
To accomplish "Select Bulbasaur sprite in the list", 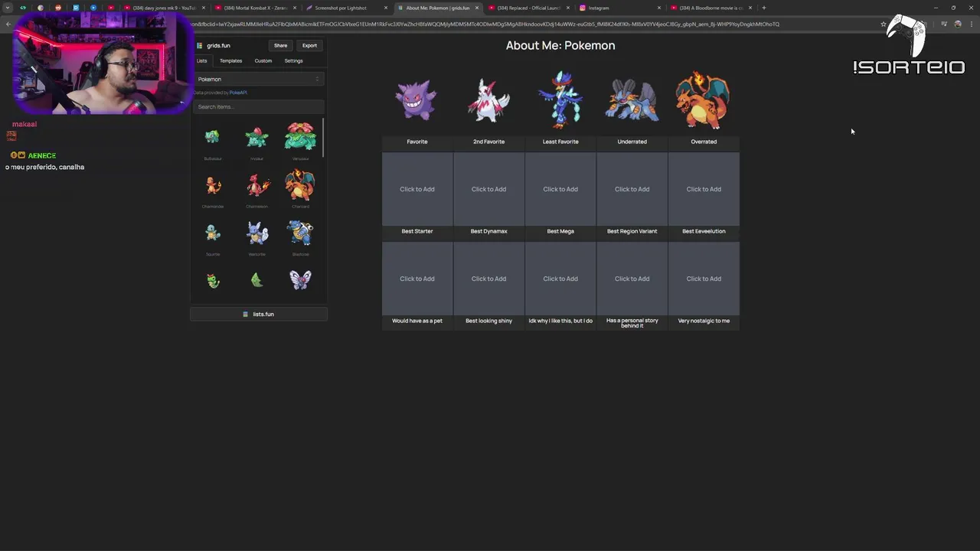I will coord(213,137).
